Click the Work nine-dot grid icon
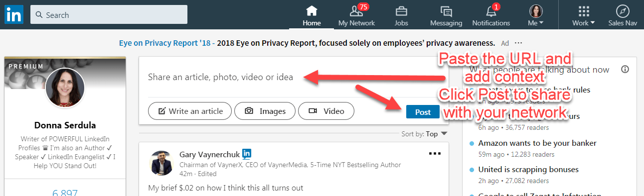The width and height of the screenshot is (644, 196). tap(584, 11)
